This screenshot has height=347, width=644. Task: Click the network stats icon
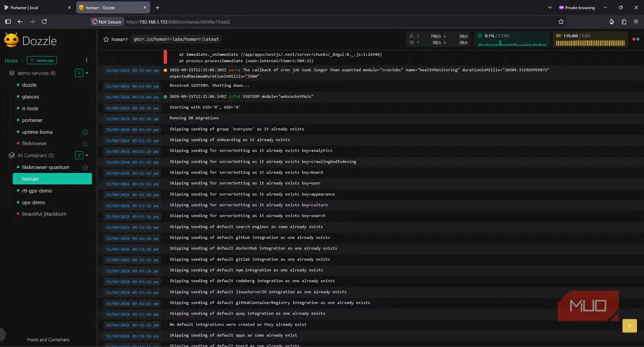click(x=411, y=36)
